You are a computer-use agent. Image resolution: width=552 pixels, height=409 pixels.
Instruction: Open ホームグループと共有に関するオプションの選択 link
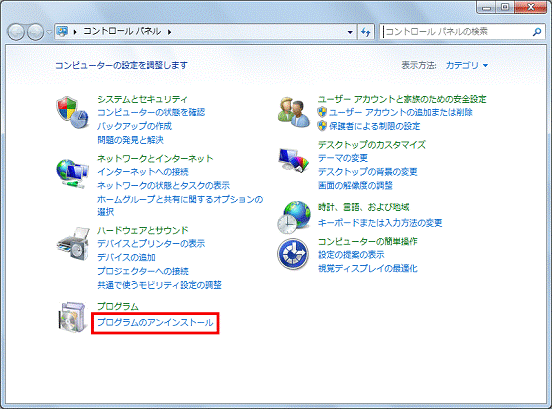[x=180, y=206]
